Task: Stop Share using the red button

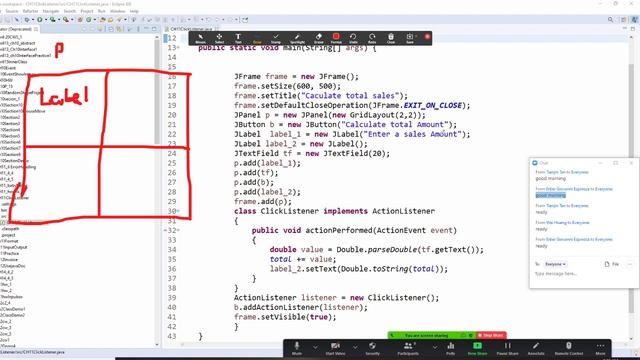Action: pos(492,335)
